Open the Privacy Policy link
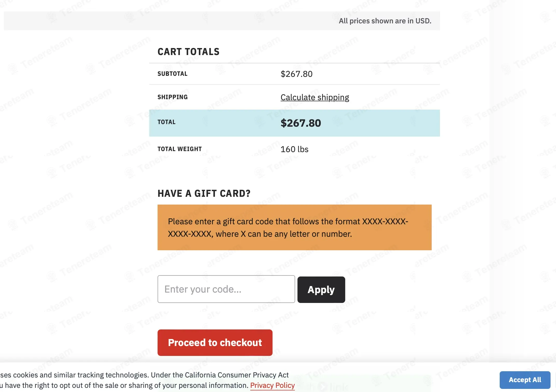Viewport: 556px width, 392px height. [x=272, y=386]
